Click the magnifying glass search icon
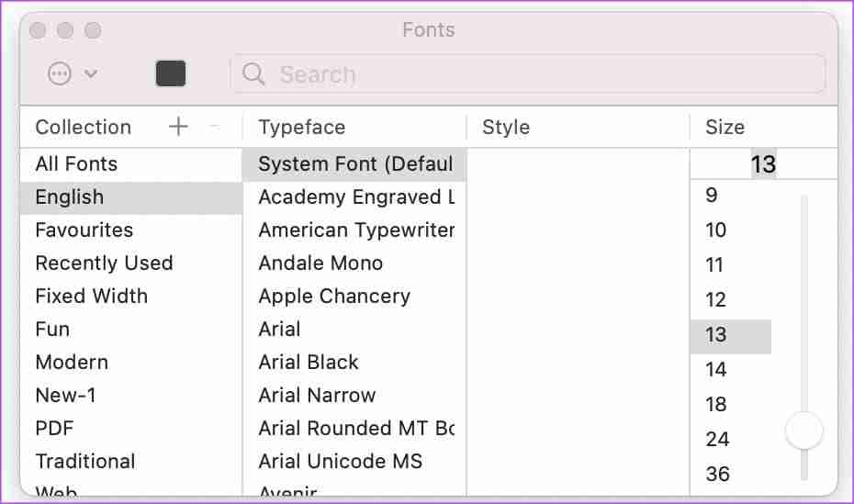The width and height of the screenshot is (854, 504). [253, 73]
